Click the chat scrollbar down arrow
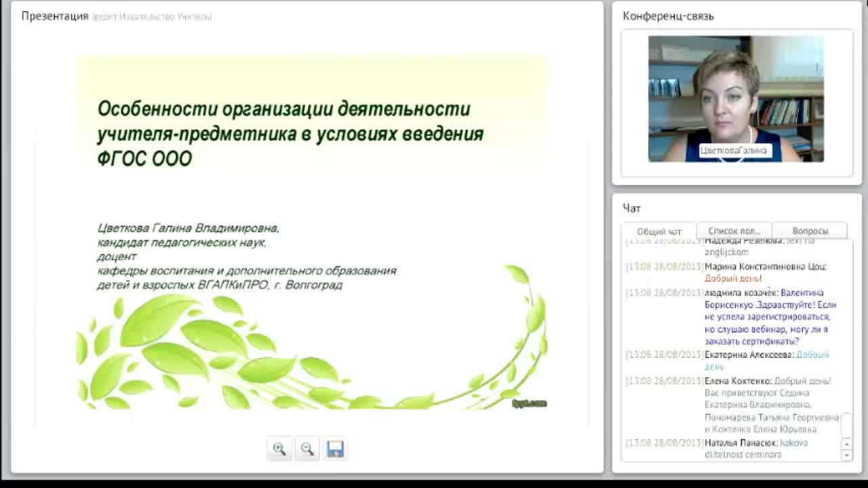Viewport: 868px width, 488px height. point(846,455)
